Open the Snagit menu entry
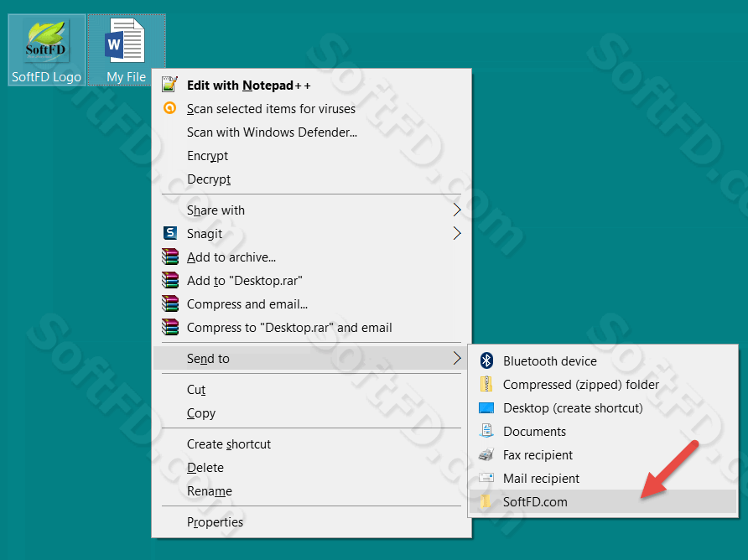 (311, 233)
